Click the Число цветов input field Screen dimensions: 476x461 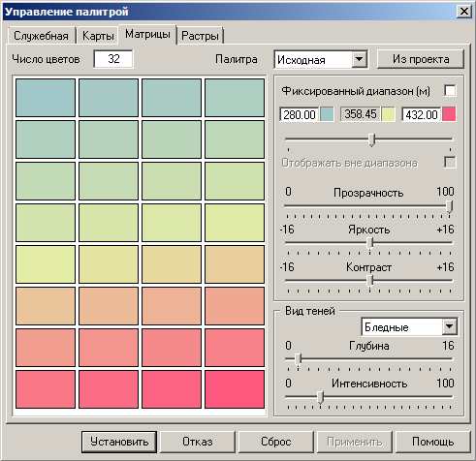113,59
